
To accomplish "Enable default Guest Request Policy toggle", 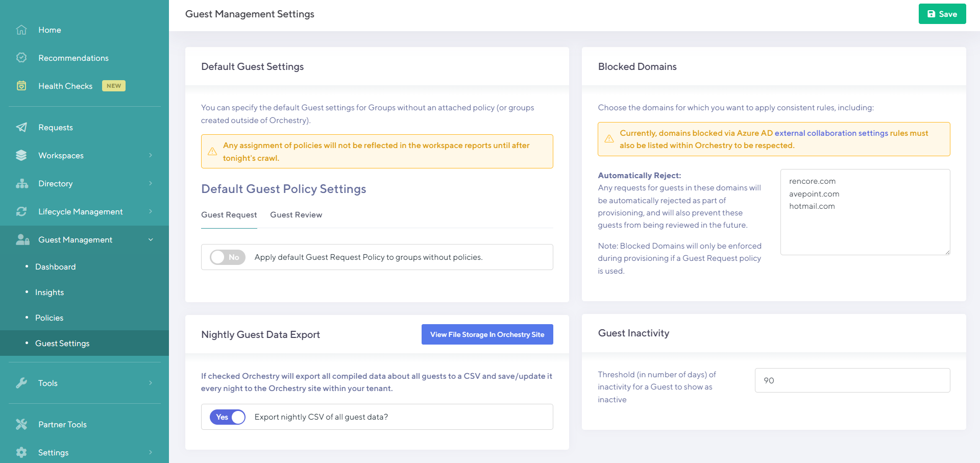I will click(x=228, y=257).
